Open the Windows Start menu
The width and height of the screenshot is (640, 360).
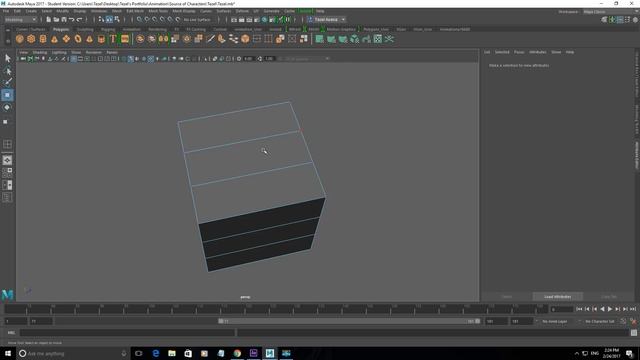coord(8,353)
